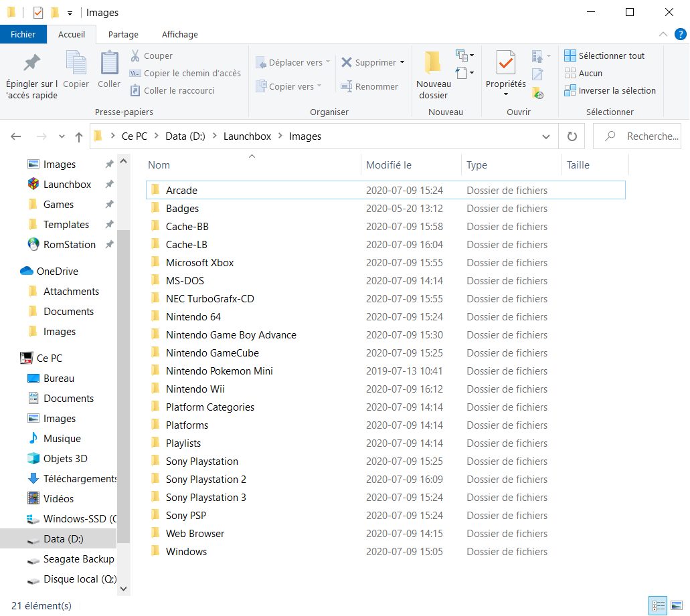Click Sélectionner tout
Image resolution: width=690 pixels, height=616 pixels.
coord(604,56)
